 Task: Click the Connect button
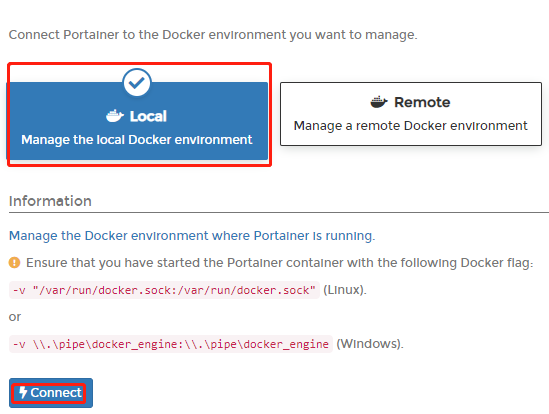pyautogui.click(x=51, y=393)
